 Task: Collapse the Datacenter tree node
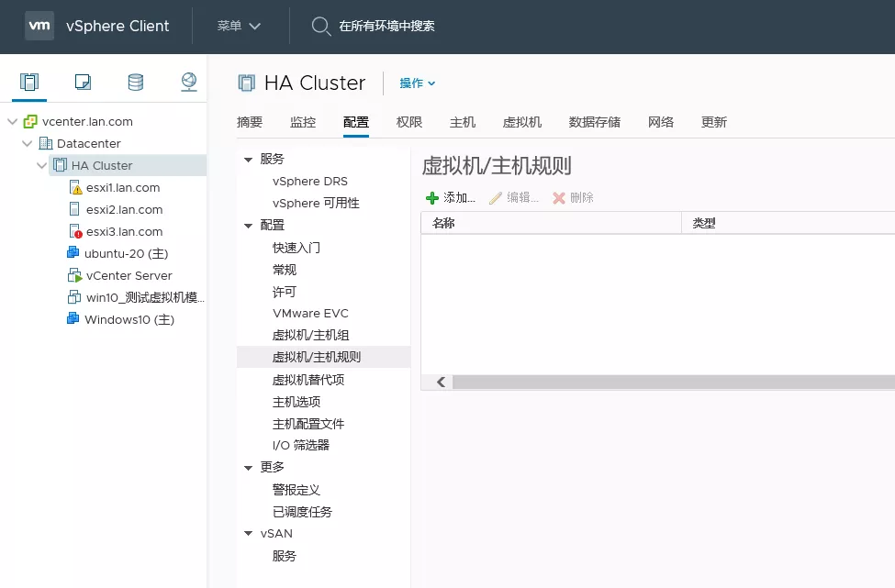point(27,143)
